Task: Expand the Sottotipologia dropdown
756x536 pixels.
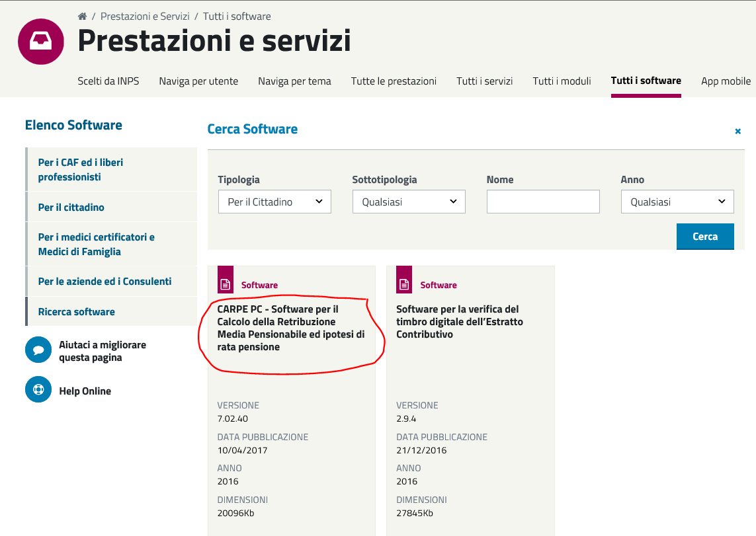Action: click(409, 202)
